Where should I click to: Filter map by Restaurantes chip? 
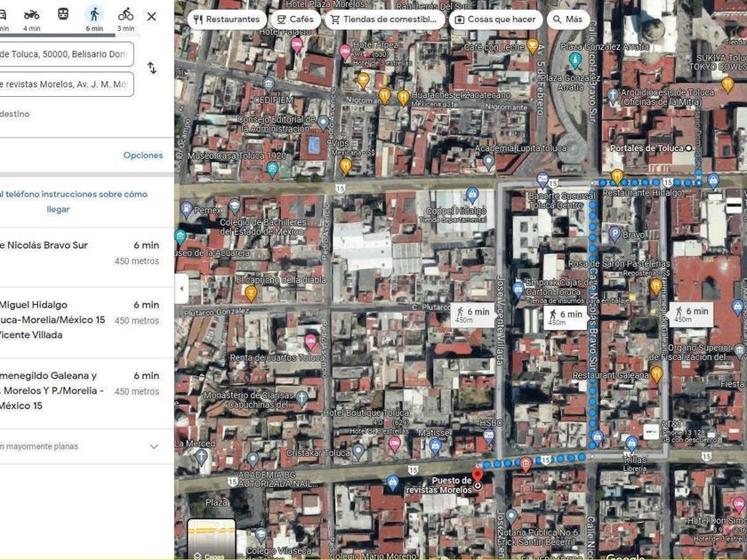click(227, 20)
